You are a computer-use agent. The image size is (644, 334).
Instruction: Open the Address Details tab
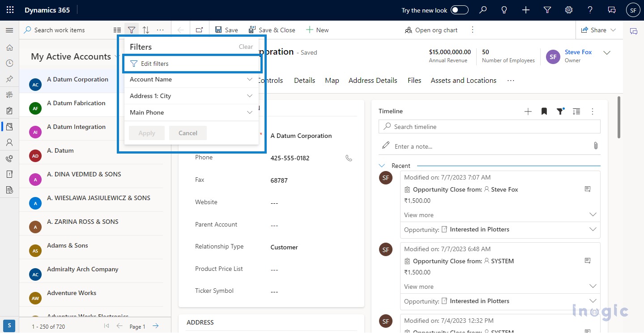[x=373, y=81]
